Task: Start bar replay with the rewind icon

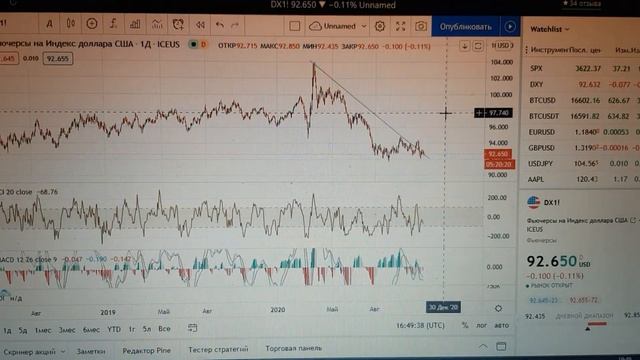Action: 200,25
